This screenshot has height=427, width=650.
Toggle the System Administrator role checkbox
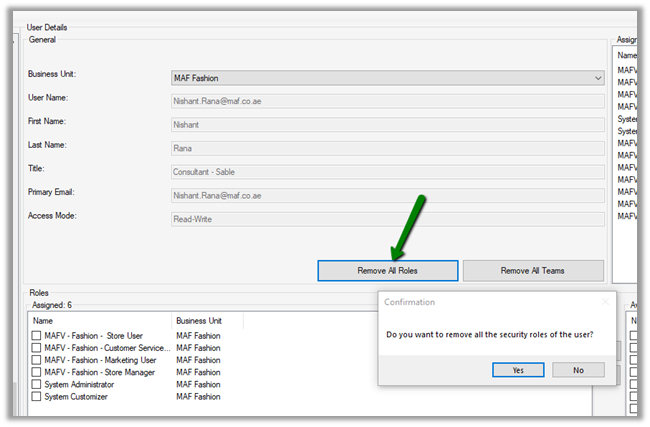pyautogui.click(x=37, y=384)
